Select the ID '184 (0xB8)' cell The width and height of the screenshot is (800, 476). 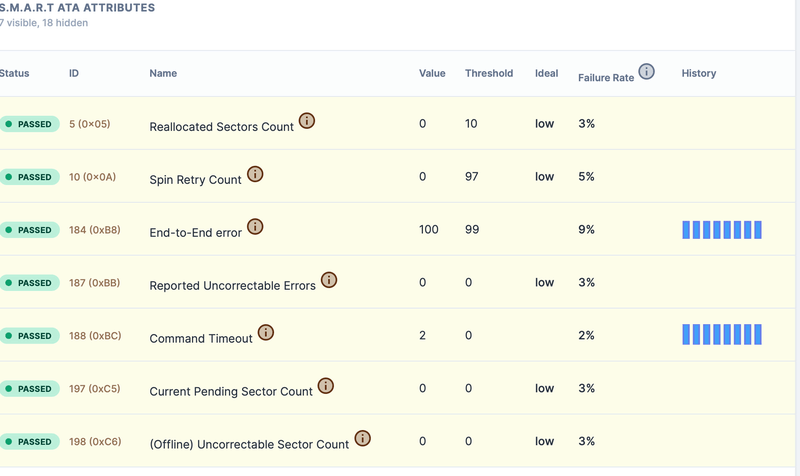point(95,230)
